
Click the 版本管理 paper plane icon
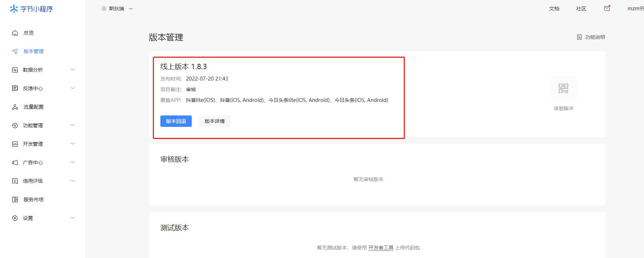(x=15, y=51)
